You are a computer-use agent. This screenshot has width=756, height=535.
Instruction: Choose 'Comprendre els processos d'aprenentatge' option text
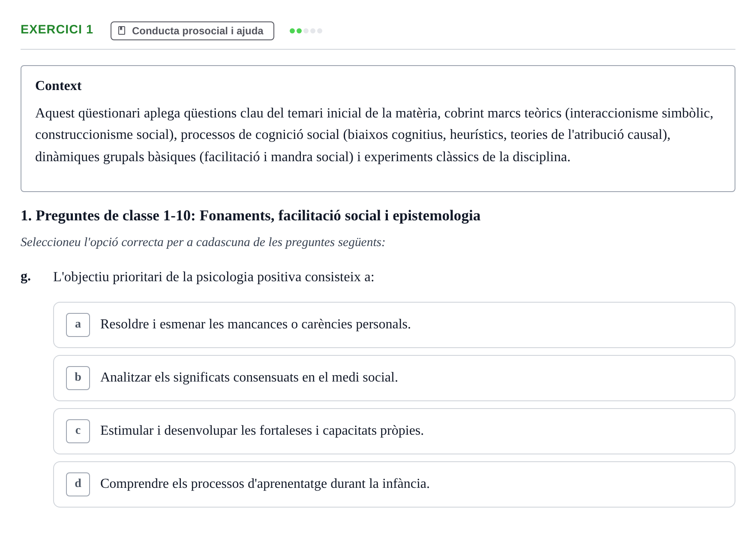click(x=265, y=484)
